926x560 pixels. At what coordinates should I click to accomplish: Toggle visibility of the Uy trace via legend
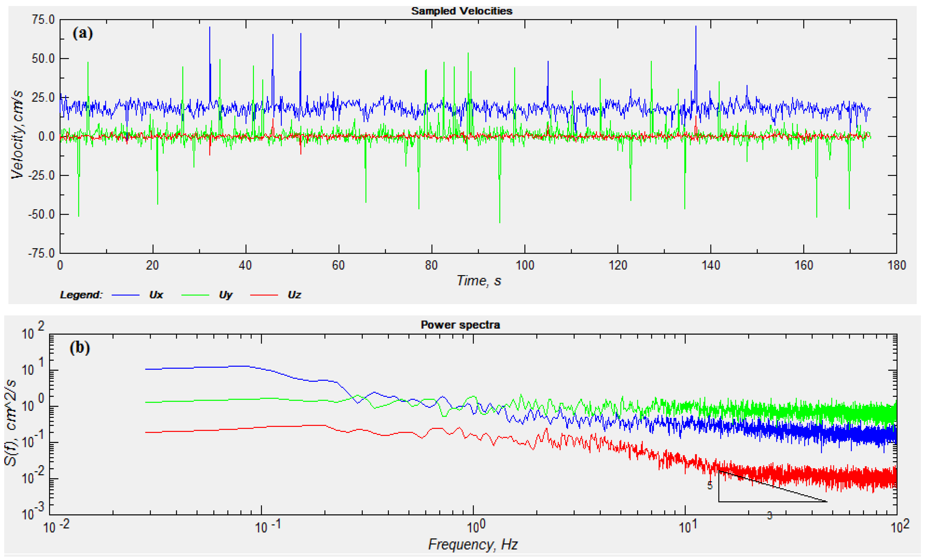click(226, 295)
